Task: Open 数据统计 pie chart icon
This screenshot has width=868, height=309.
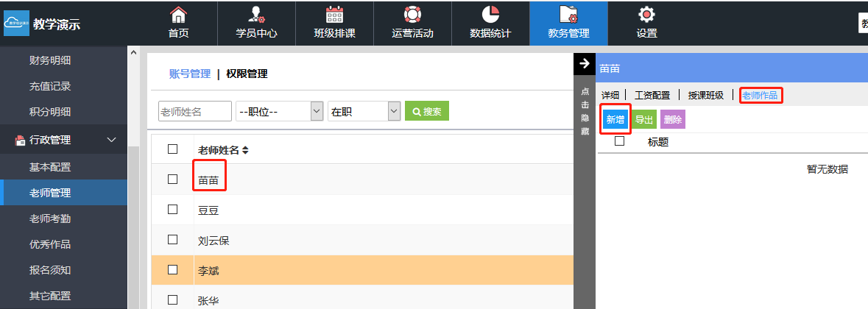Action: point(490,15)
